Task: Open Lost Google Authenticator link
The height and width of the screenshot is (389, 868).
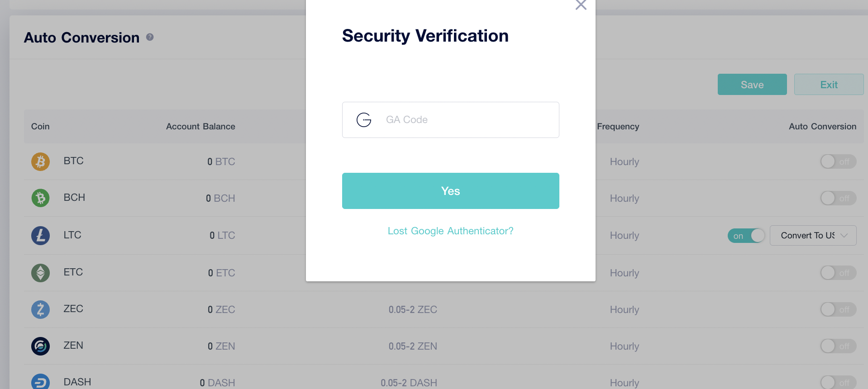Action: pyautogui.click(x=450, y=231)
